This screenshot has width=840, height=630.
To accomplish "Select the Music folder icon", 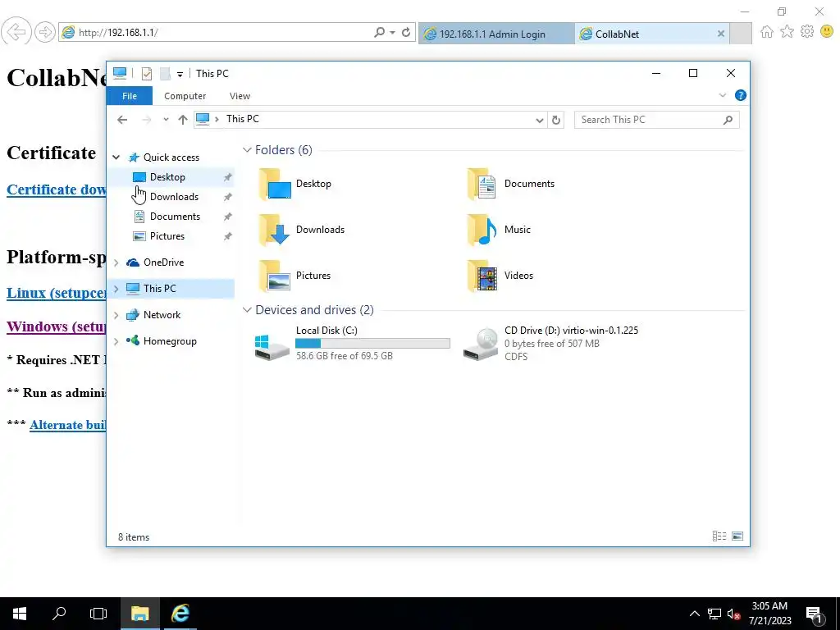I will tap(482, 230).
